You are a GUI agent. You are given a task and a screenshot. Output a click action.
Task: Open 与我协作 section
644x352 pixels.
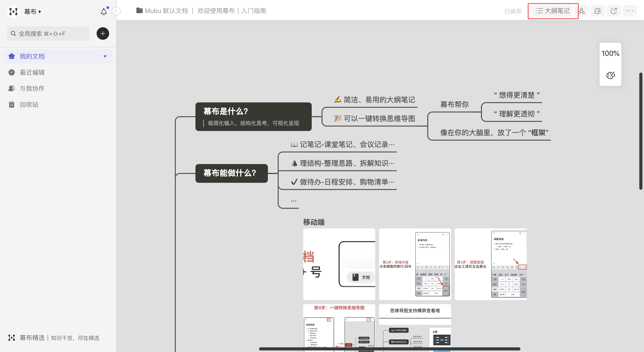click(x=32, y=88)
